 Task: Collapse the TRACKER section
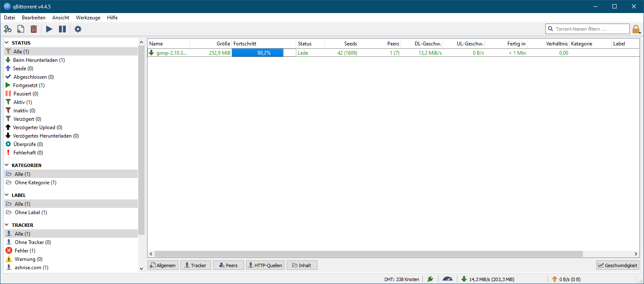pyautogui.click(x=7, y=225)
